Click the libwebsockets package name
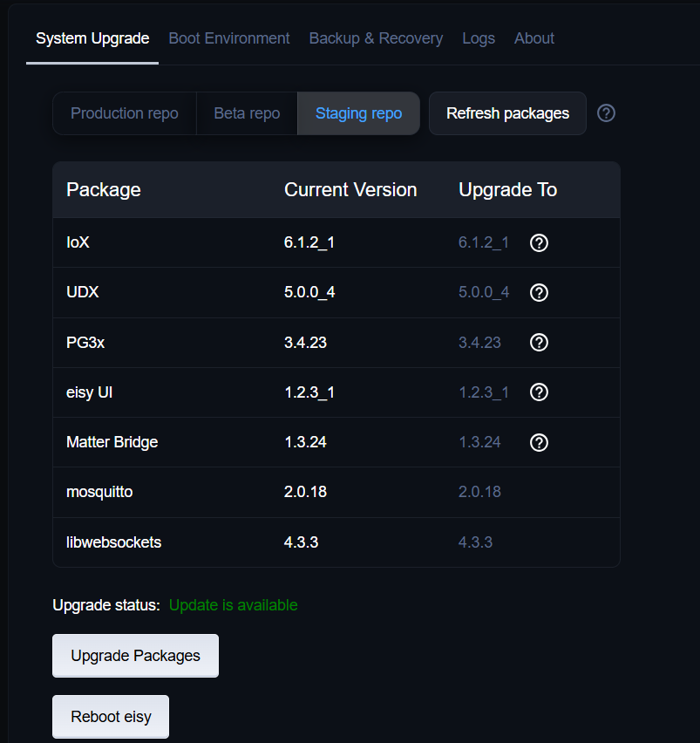This screenshot has width=700, height=743. click(113, 542)
